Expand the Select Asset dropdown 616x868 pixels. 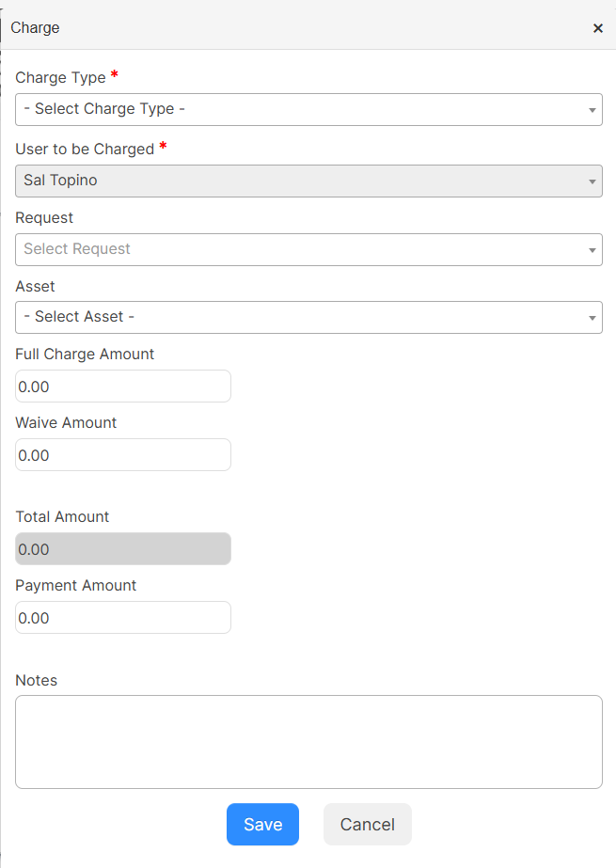click(x=308, y=317)
